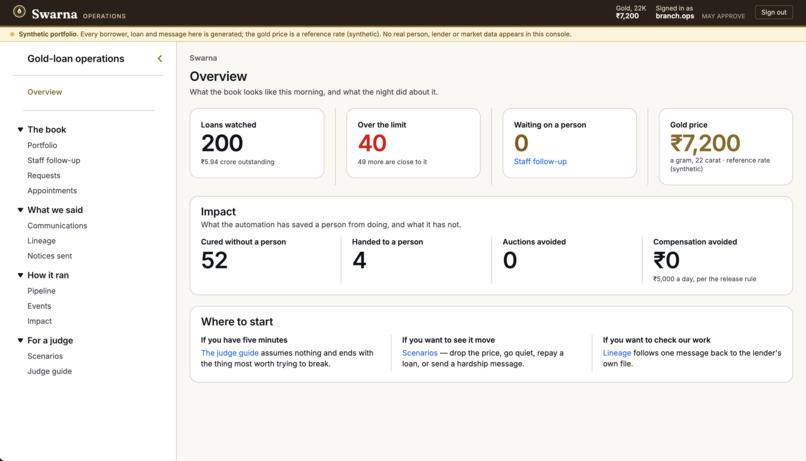
Task: Click 'If you have five minutes' text
Action: click(244, 340)
